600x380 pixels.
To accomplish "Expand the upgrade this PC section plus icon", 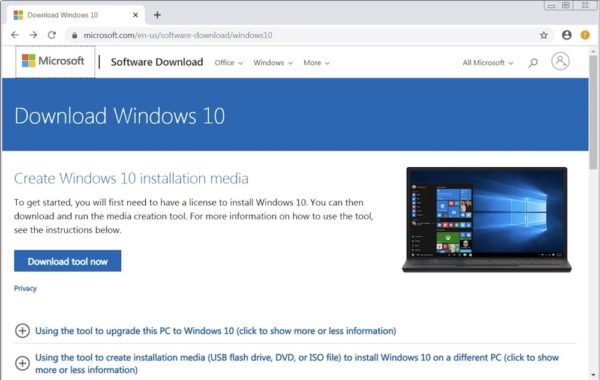I will [22, 331].
